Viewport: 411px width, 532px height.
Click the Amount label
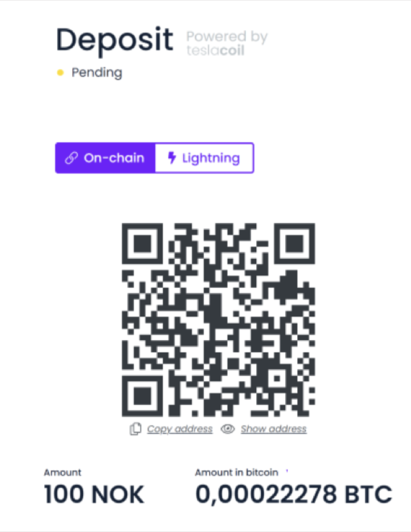63,473
